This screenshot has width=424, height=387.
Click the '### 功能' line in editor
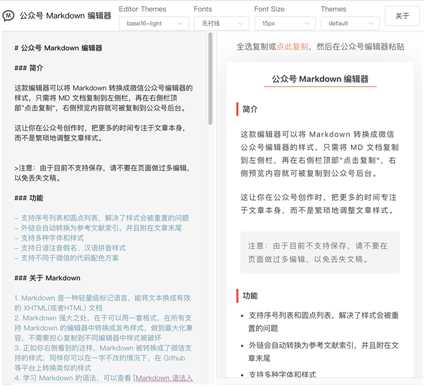[29, 198]
